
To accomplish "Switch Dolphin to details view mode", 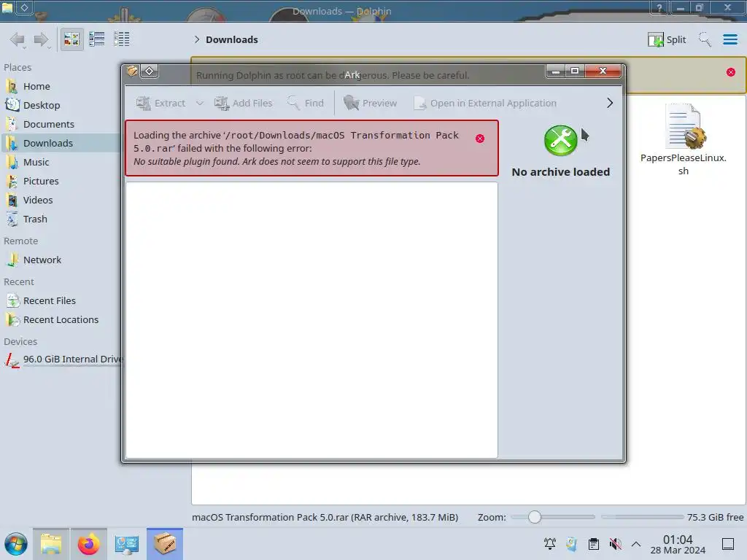I will click(x=122, y=39).
